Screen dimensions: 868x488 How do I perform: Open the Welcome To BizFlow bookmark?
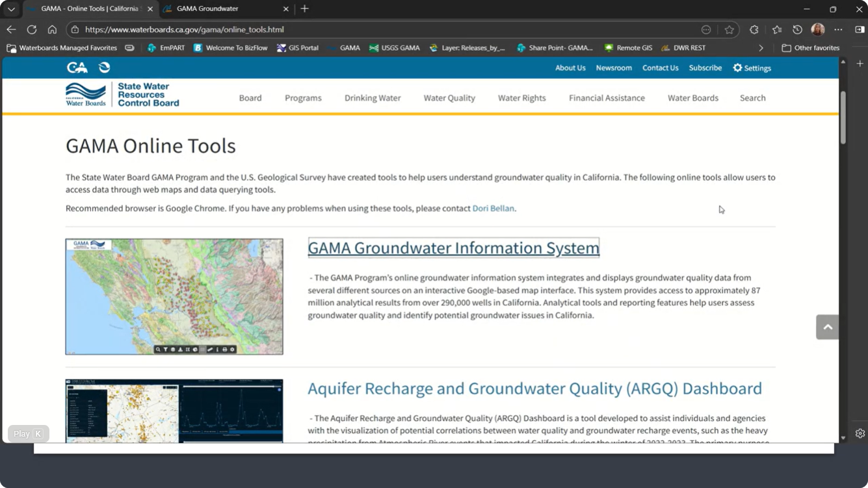coord(230,47)
